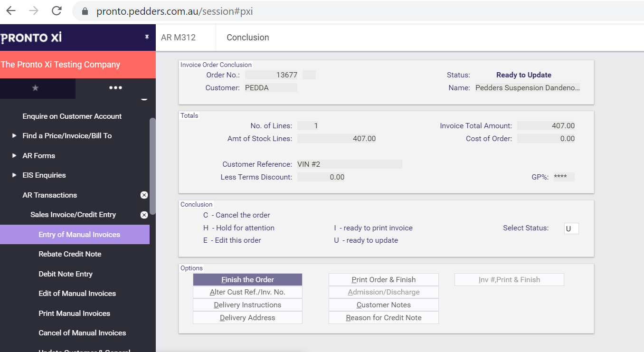
Task: Click the browser forward arrow
Action: tap(34, 11)
